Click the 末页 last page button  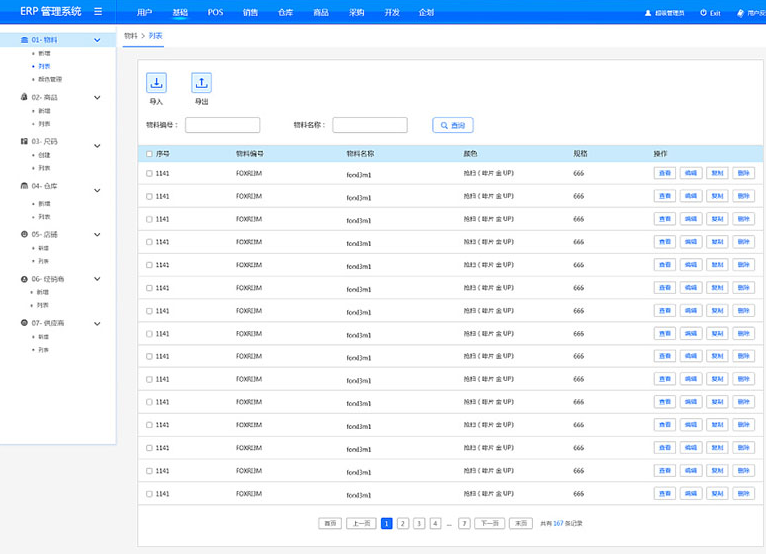click(x=521, y=523)
